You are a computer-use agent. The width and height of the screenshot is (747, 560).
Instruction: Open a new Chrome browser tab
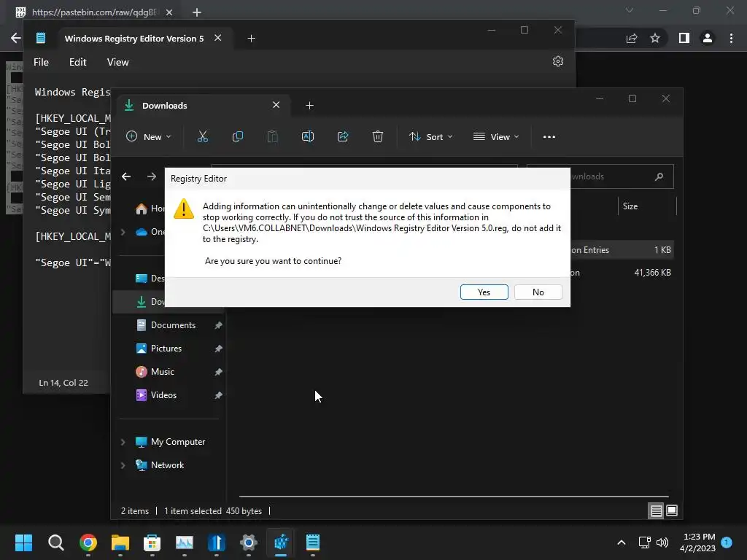point(197,12)
